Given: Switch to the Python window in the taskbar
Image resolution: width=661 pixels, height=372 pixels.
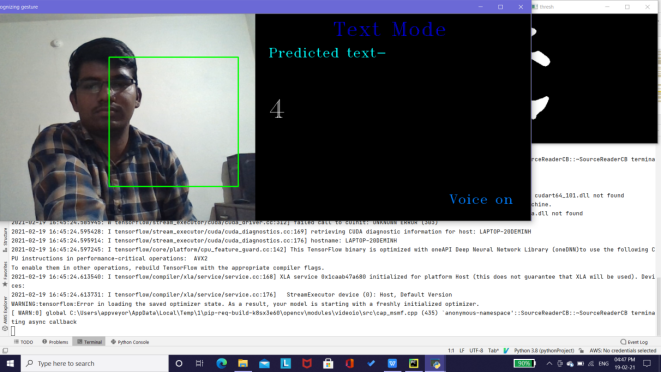Looking at the screenshot, I should (x=435, y=363).
